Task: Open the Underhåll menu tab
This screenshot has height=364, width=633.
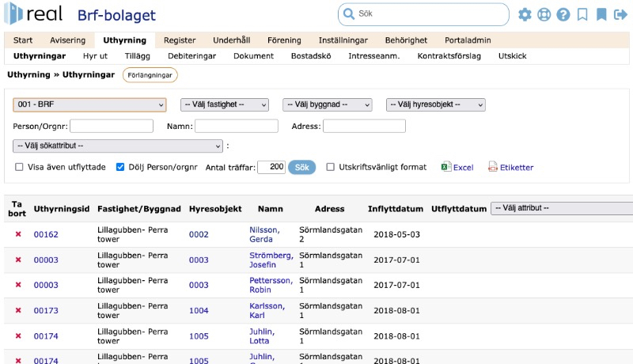Action: (x=232, y=40)
